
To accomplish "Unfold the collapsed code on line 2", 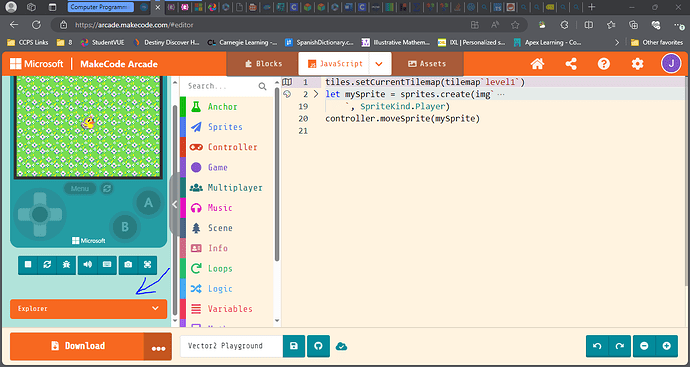I will (316, 94).
